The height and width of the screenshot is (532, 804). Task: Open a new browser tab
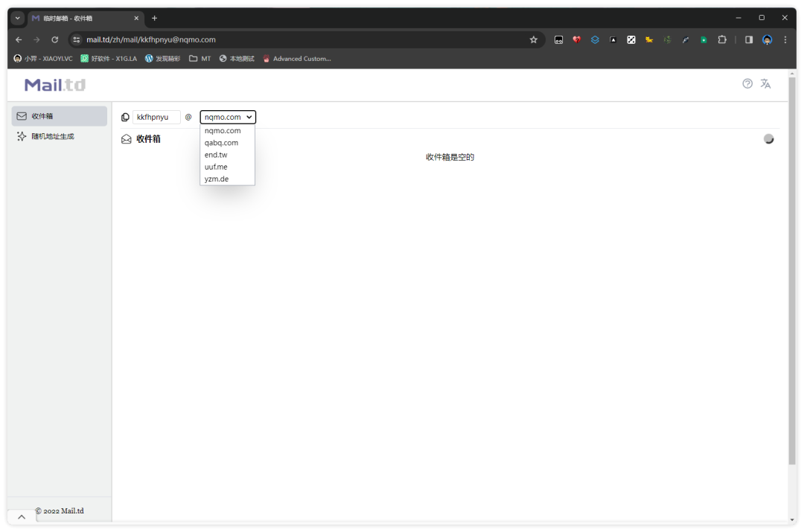(154, 18)
